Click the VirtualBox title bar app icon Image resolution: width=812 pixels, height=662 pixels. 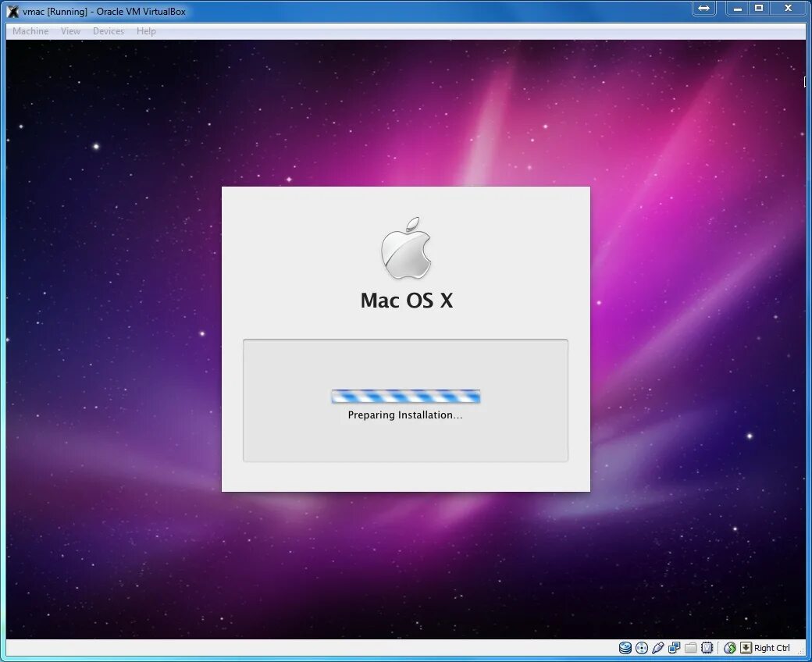tap(13, 11)
